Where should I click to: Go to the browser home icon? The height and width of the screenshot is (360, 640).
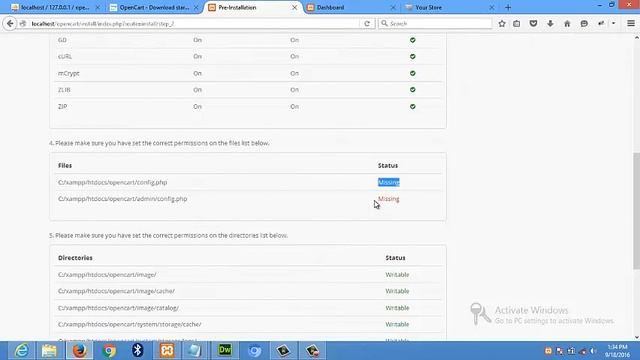pyautogui.click(x=567, y=24)
